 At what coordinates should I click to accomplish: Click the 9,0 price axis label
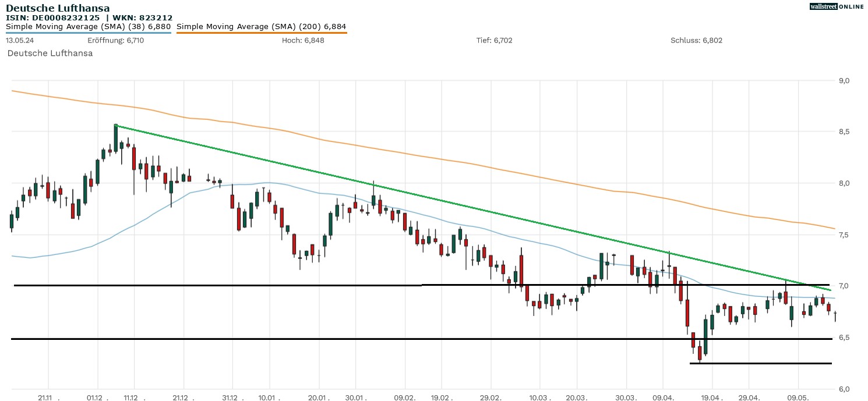[x=844, y=80]
